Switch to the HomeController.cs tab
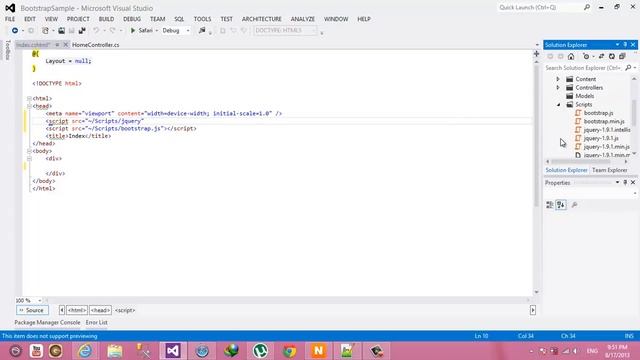Image resolution: width=640 pixels, height=360 pixels. pos(96,45)
